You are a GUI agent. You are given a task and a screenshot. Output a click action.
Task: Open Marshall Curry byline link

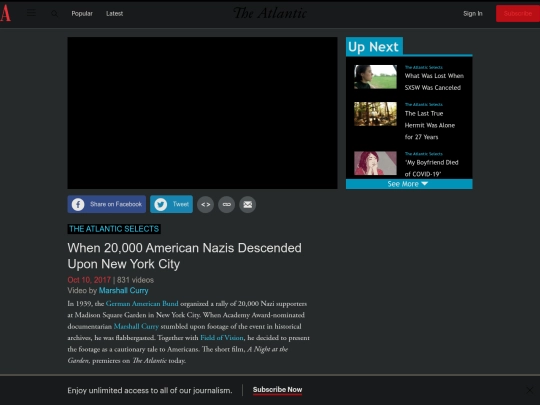(123, 291)
